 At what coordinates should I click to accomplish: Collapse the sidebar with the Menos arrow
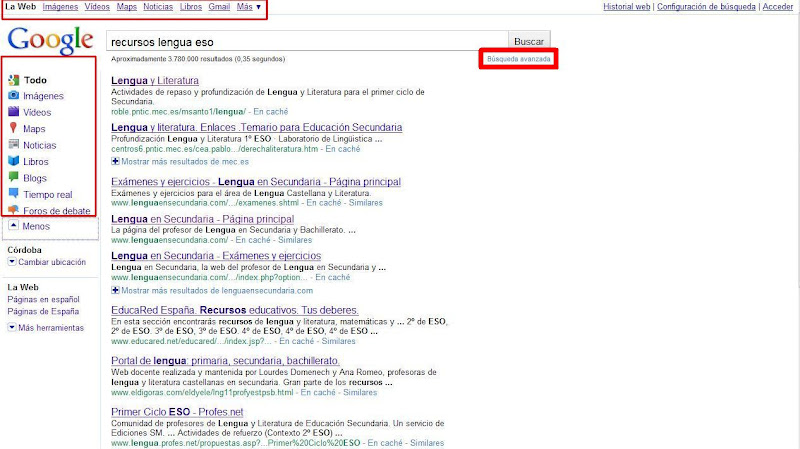(14, 226)
